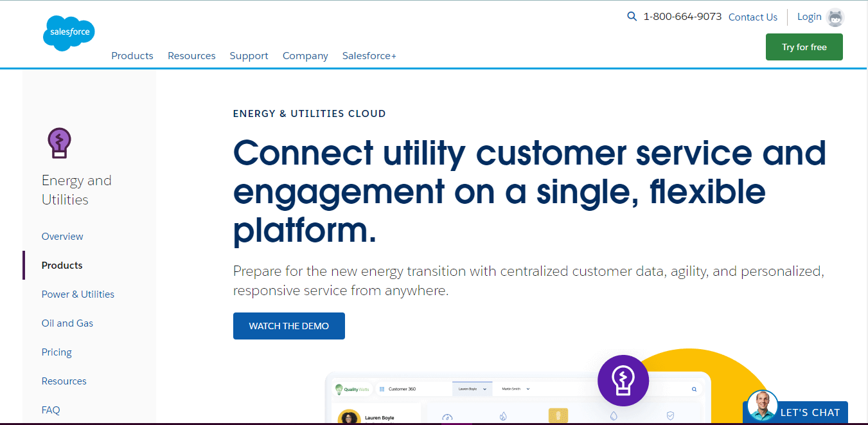The width and height of the screenshot is (868, 425).
Task: Open the Products menu in the top navigation
Action: click(x=132, y=56)
